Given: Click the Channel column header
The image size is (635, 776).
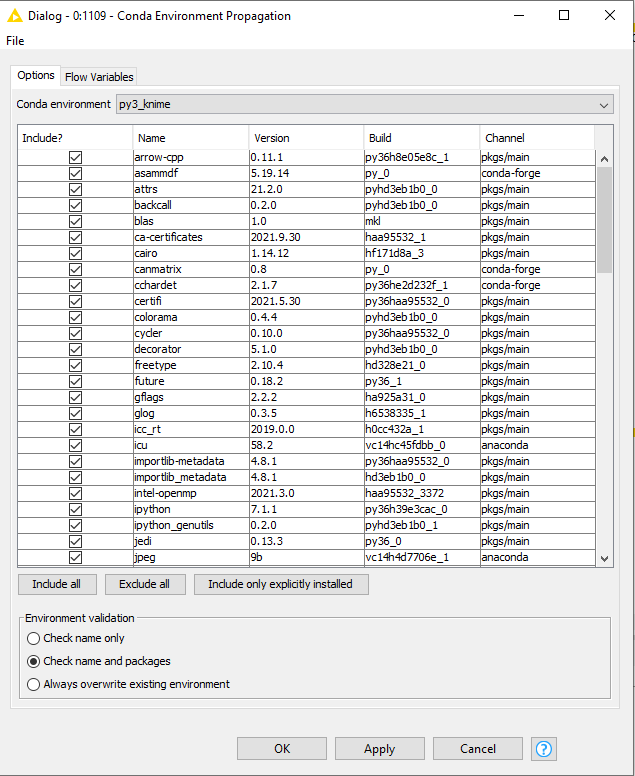Looking at the screenshot, I should tap(537, 138).
